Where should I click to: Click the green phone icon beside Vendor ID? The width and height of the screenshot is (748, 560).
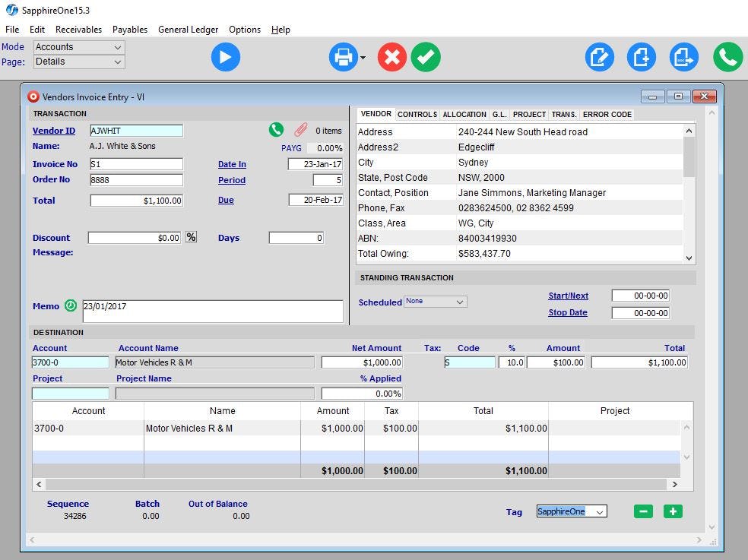tap(275, 130)
